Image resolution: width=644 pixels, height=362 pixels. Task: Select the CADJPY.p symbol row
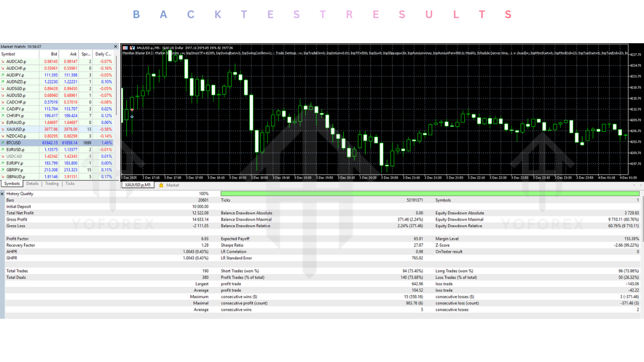(57, 109)
